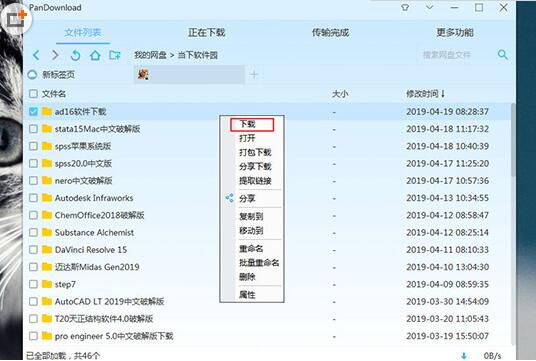Check the stata15Mac中文破解版 checkbox
Viewport: 536px width, 361px height.
(33, 129)
